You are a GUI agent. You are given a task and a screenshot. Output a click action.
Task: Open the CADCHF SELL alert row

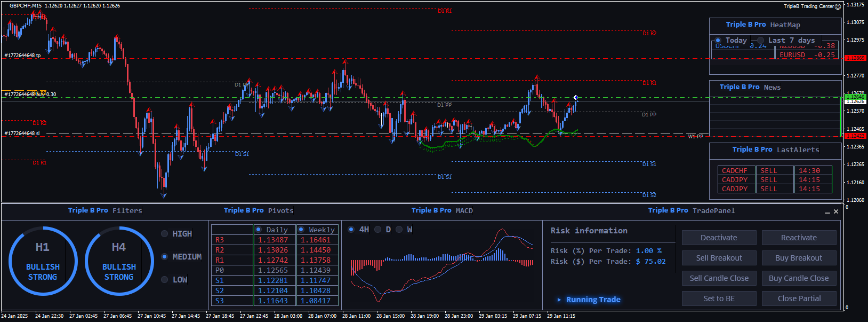tap(735, 171)
